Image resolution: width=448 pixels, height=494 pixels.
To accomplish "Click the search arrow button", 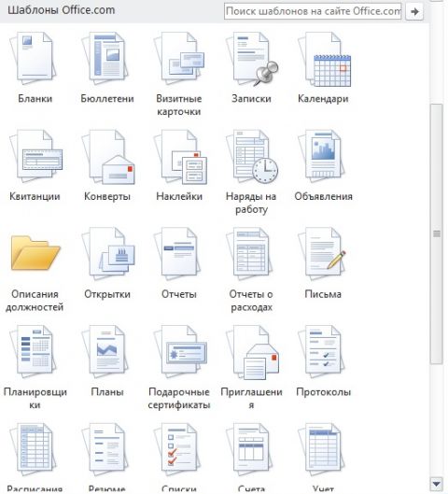I will point(414,11).
